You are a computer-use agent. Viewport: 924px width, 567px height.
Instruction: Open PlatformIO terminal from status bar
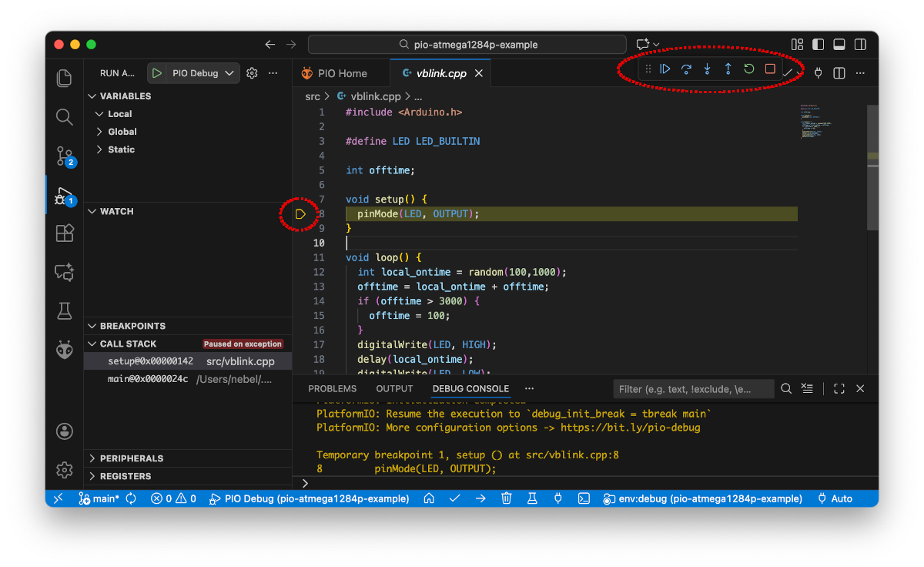[584, 498]
